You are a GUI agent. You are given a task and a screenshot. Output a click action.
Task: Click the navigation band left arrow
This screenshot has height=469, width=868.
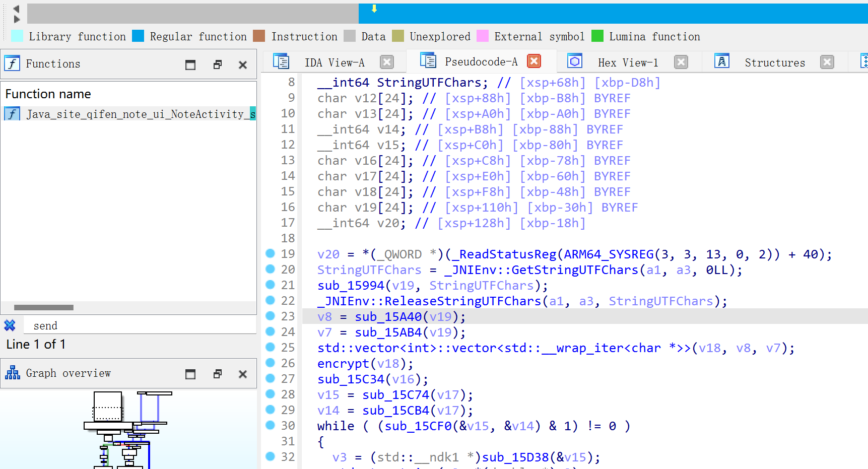[x=16, y=9]
